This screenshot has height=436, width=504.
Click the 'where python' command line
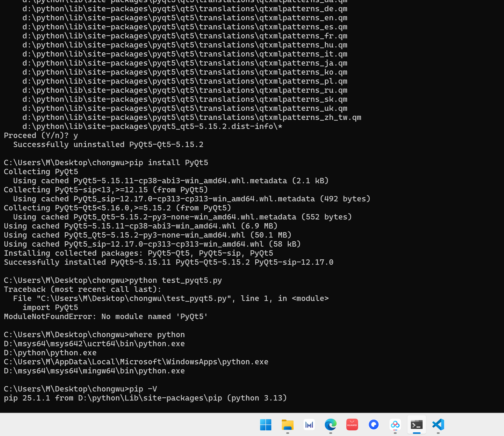pos(94,335)
